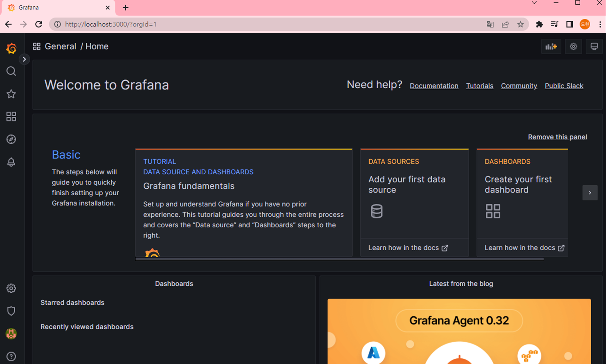The image size is (606, 364).
Task: Open Learn how in the docs for data sources
Action: click(408, 248)
